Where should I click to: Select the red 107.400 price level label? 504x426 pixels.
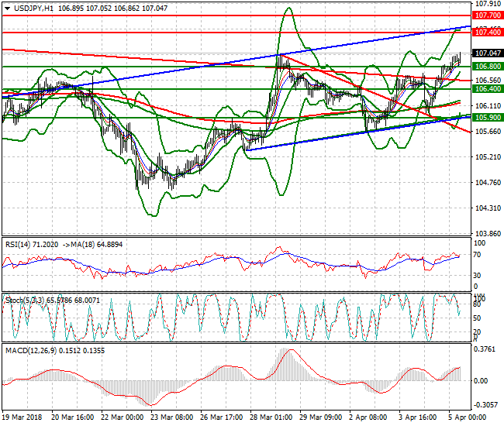click(488, 32)
